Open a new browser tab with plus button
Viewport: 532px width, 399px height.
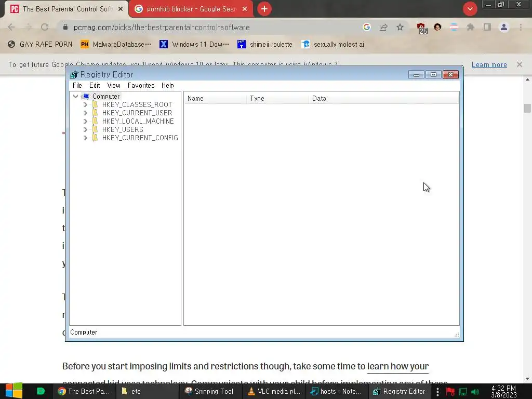264,9
